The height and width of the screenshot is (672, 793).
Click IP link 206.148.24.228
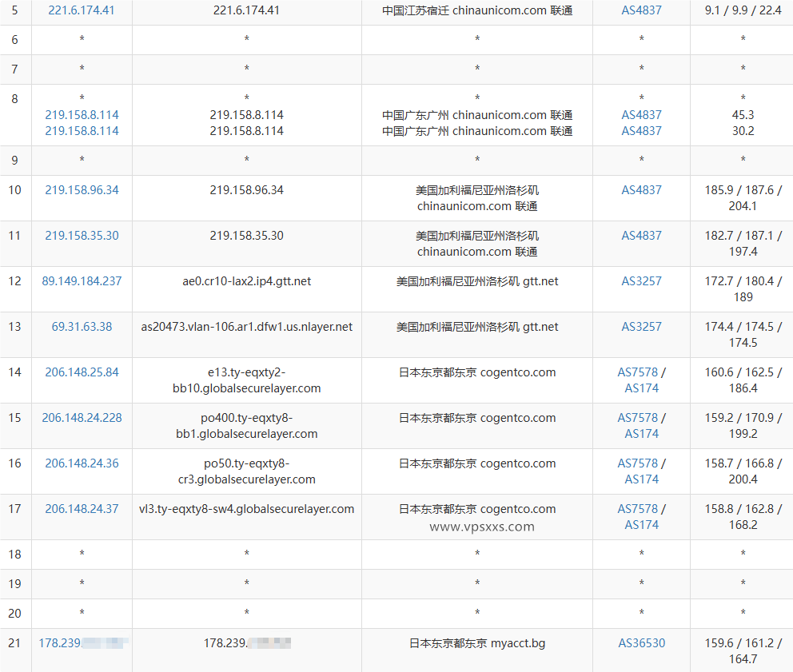tap(81, 417)
